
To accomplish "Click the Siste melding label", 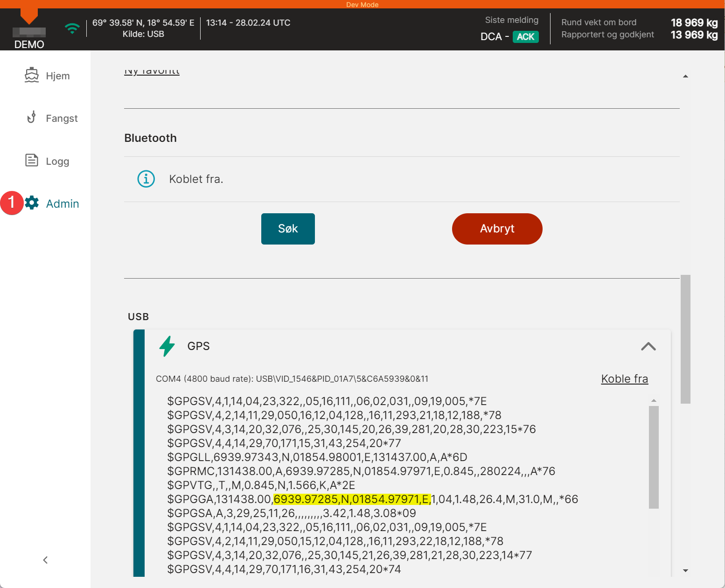I will coord(512,20).
